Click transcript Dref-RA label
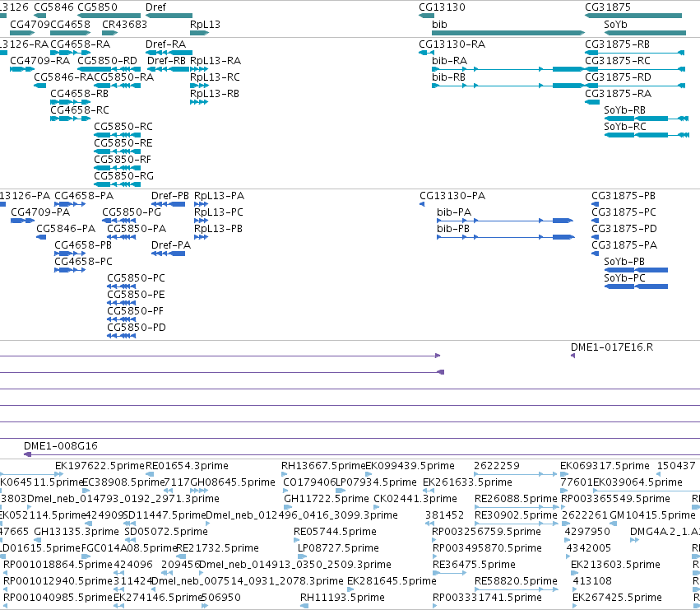The height and width of the screenshot is (610, 700). tap(165, 44)
